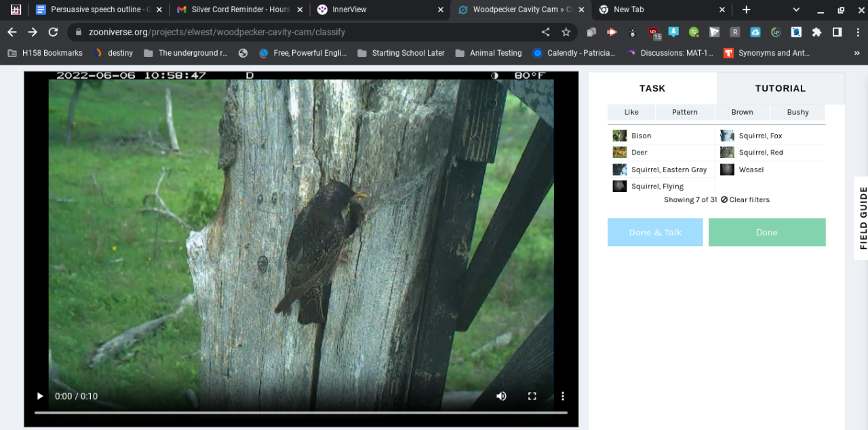
Task: Show more bookmarks chevron
Action: click(856, 53)
